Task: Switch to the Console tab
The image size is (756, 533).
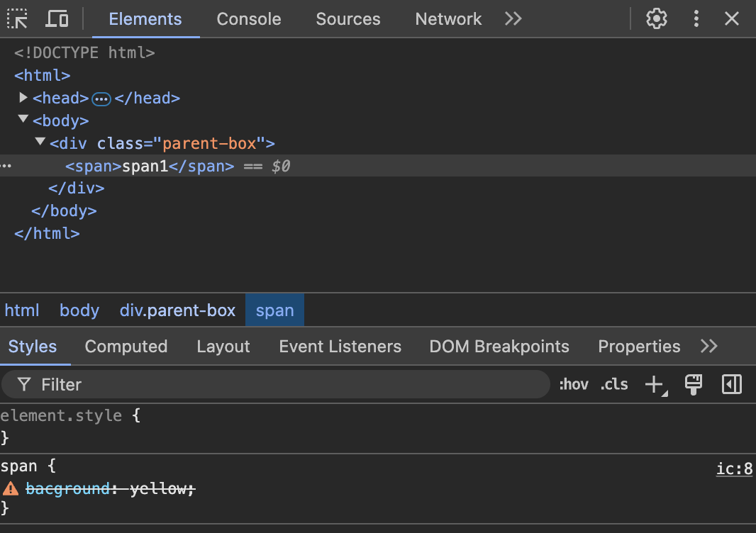Action: (x=249, y=19)
